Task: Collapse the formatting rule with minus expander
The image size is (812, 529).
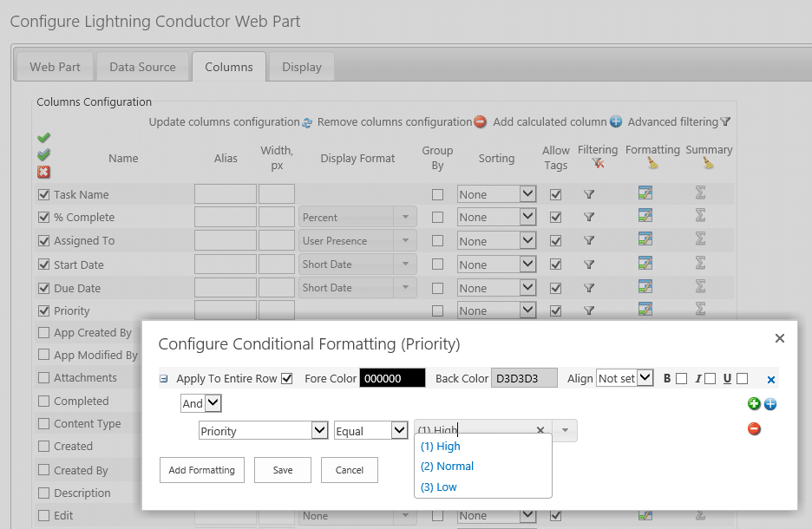Action: pyautogui.click(x=164, y=379)
